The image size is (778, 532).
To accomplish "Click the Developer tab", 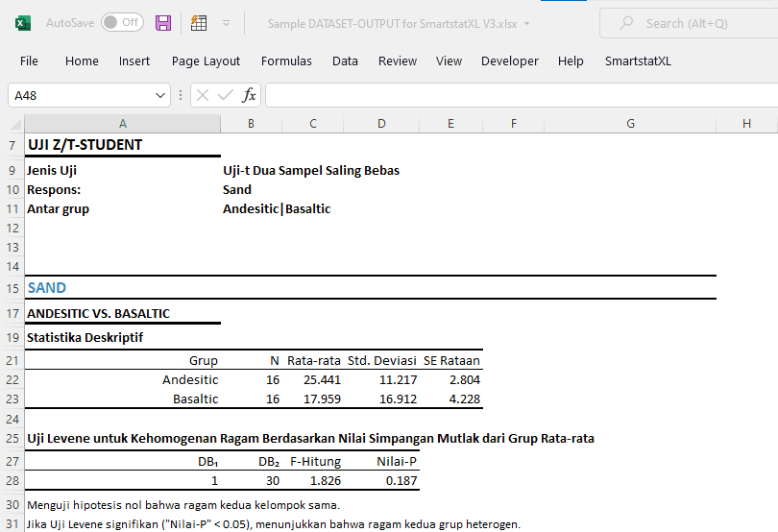I will [509, 60].
